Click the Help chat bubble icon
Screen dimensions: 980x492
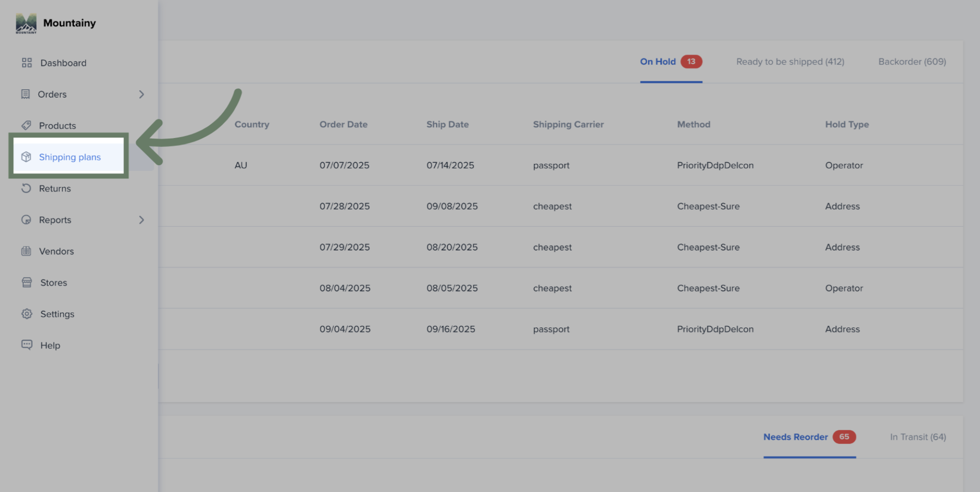tap(27, 345)
